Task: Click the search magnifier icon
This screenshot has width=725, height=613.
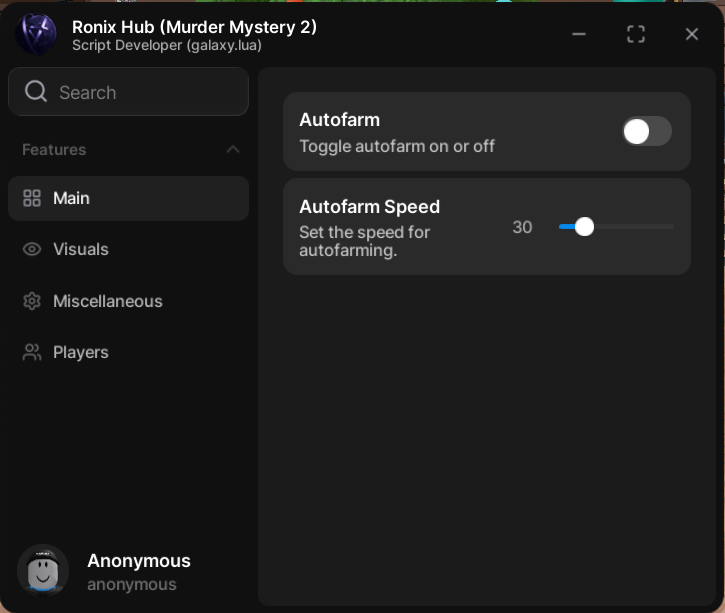Action: [x=36, y=92]
